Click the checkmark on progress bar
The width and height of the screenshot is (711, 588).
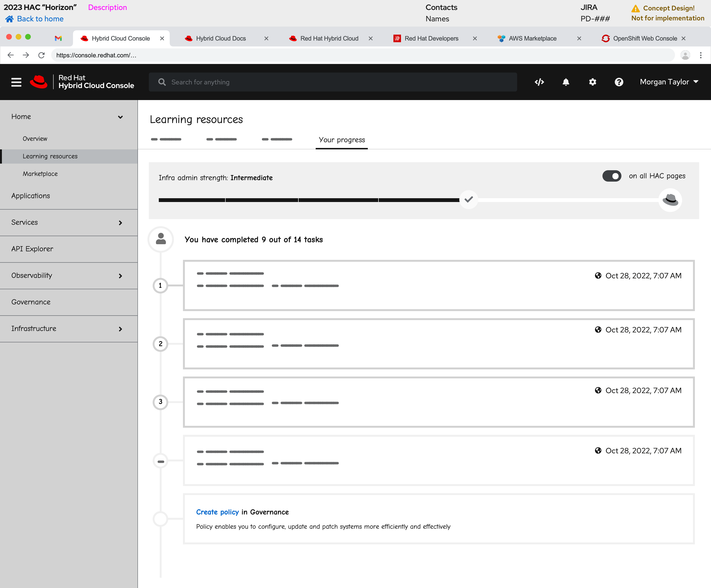point(469,199)
